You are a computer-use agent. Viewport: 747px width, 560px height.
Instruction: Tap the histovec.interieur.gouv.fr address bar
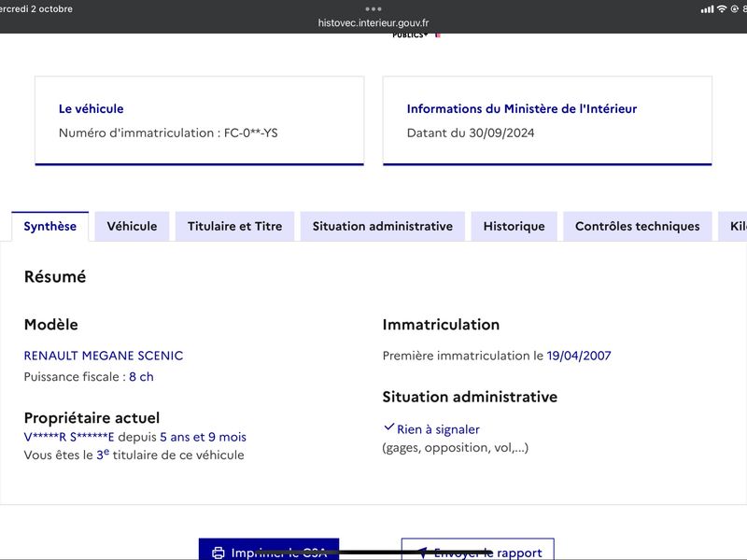(373, 22)
